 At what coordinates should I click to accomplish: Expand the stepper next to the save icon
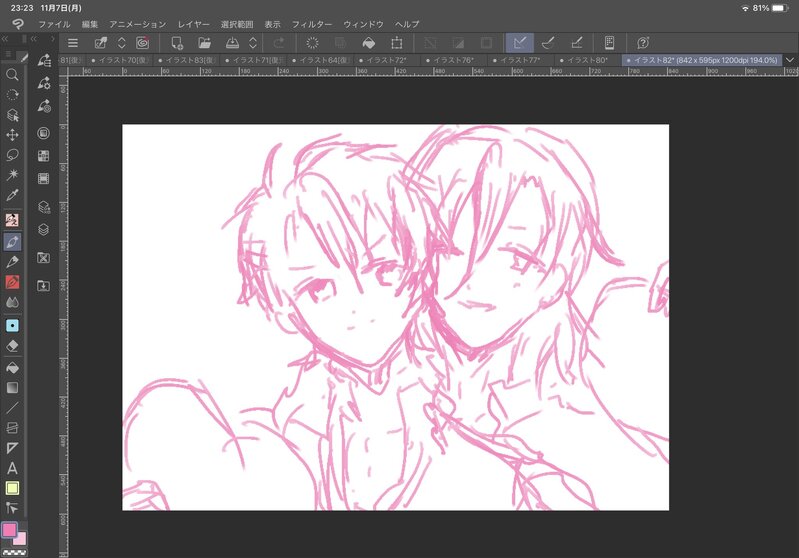253,43
